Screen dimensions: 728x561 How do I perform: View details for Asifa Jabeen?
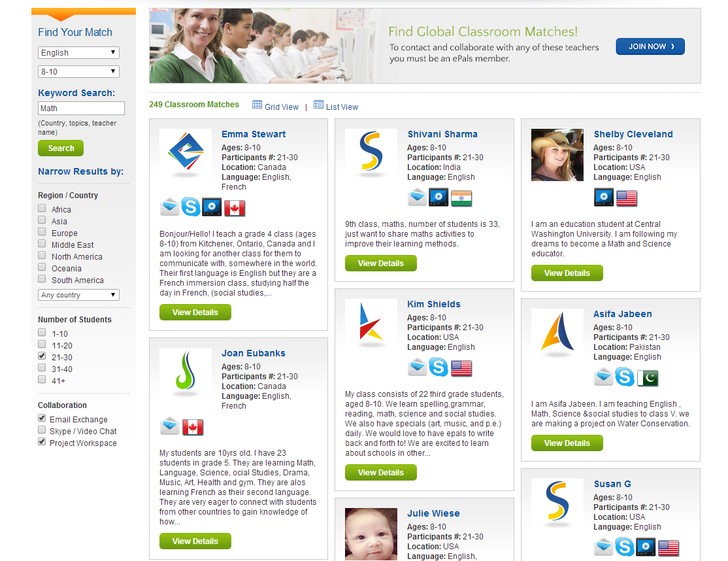click(x=567, y=443)
